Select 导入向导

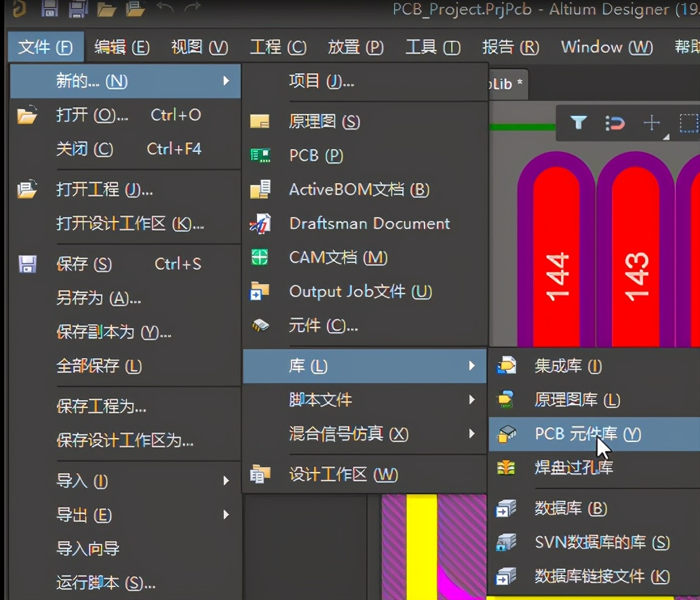coord(125,548)
